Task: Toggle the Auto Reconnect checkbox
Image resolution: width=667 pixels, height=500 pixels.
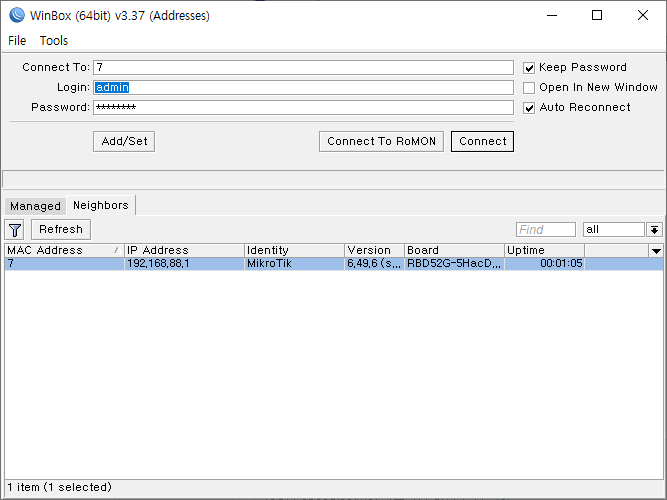Action: [x=529, y=108]
